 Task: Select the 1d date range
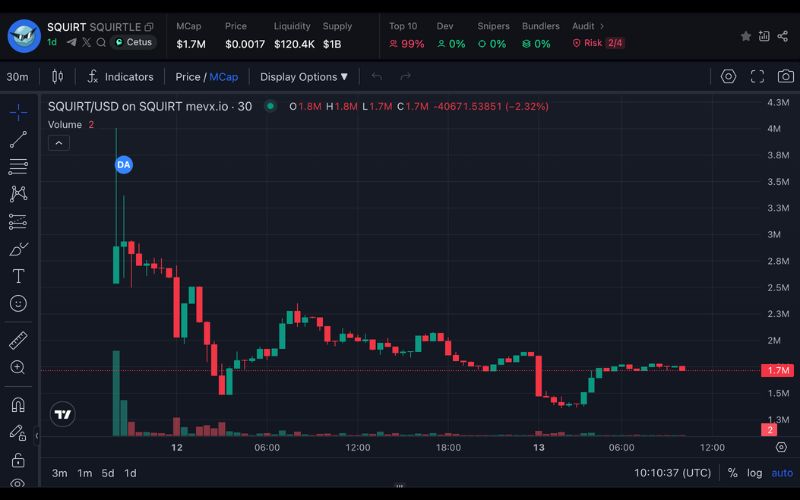click(x=131, y=473)
